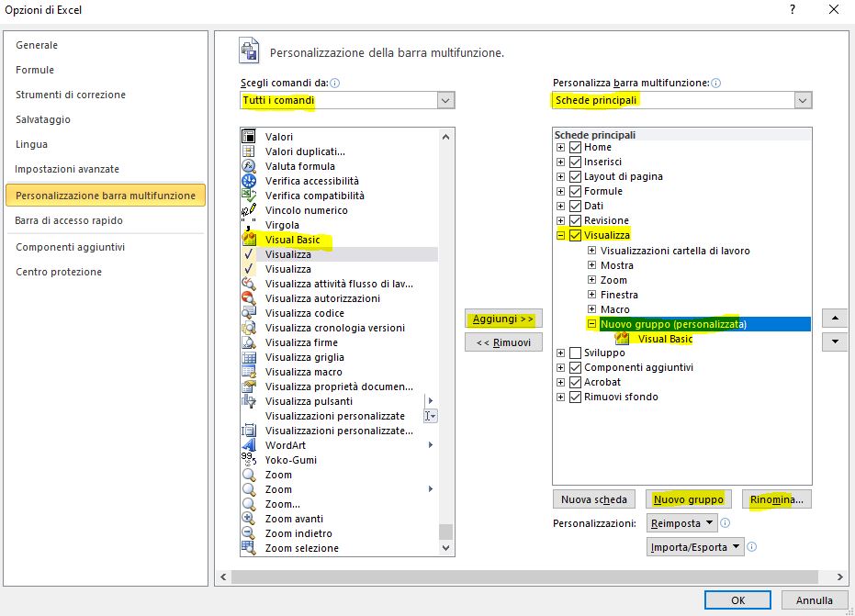Viewport: 855px width, 616px height.
Task: Expand the Mostra group node
Action: pos(591,265)
